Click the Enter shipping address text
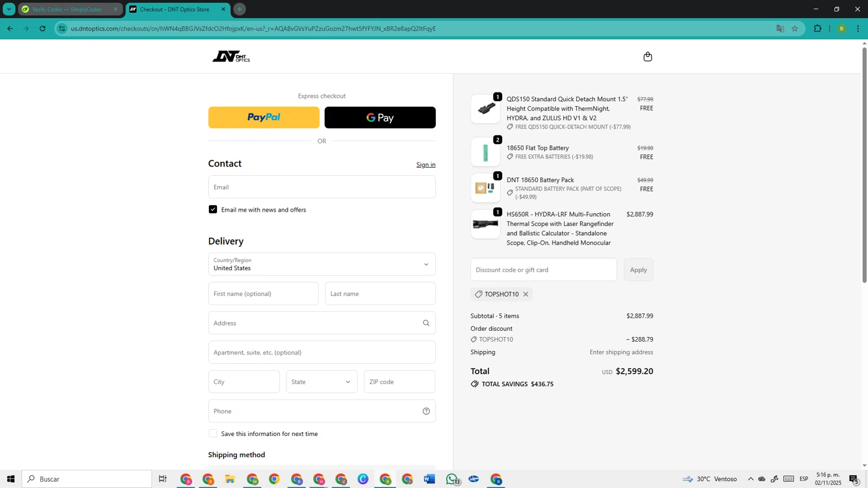868x488 pixels. click(621, 352)
